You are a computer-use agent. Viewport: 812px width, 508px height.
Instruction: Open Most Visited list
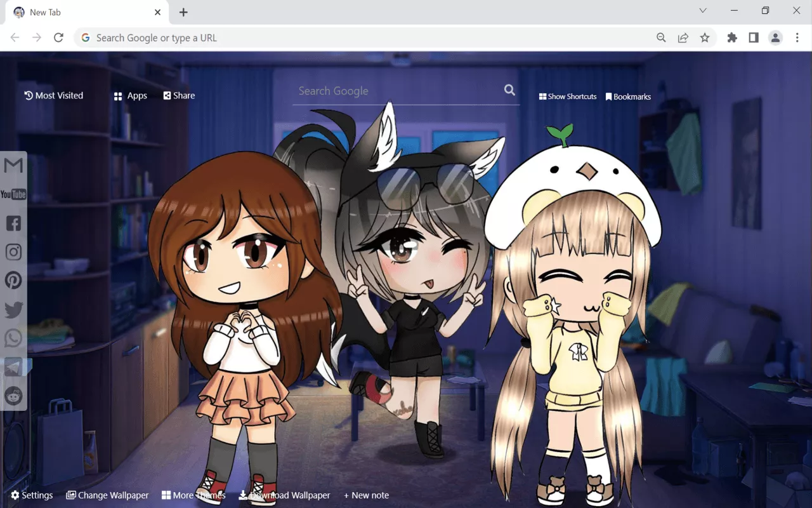54,95
